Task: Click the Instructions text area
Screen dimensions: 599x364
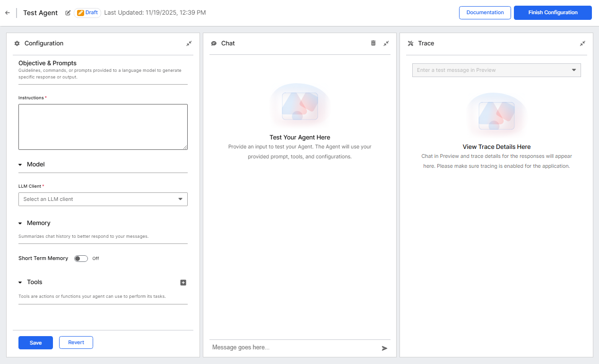Action: coord(103,127)
